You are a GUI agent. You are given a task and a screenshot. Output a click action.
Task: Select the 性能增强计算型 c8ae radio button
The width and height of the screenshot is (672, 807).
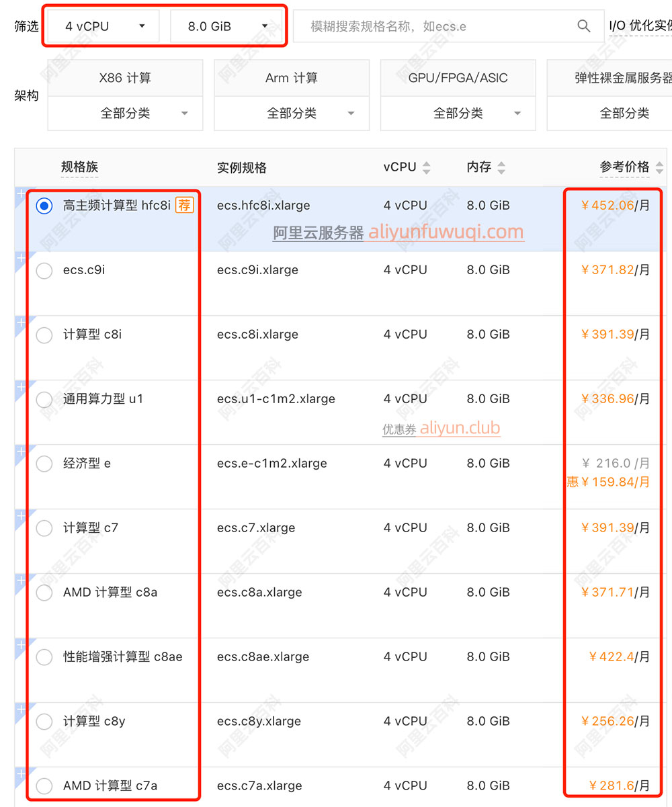(44, 658)
